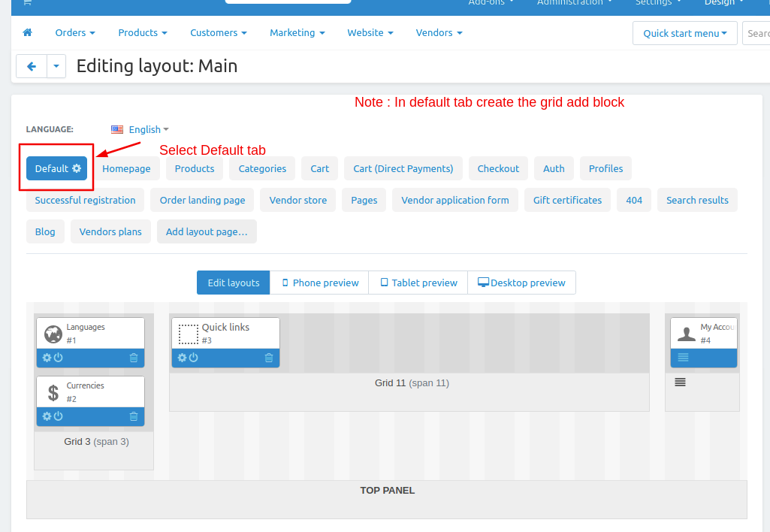Select the Checkout layout tab
Viewport: 770px width, 532px height.
(x=498, y=168)
